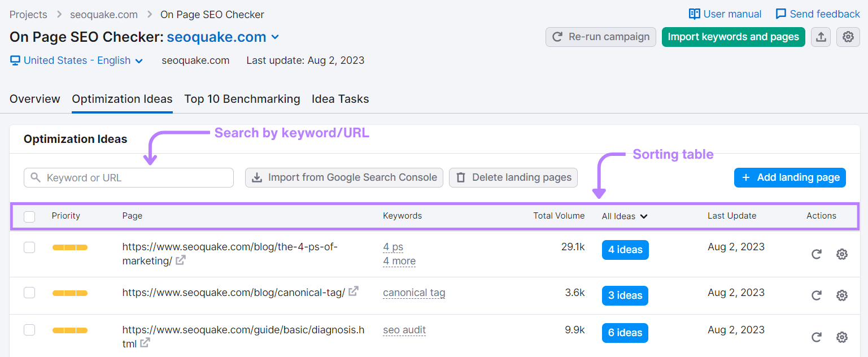Expand the All Ideas column filter
Viewport: 868px width, 357px height.
click(625, 216)
